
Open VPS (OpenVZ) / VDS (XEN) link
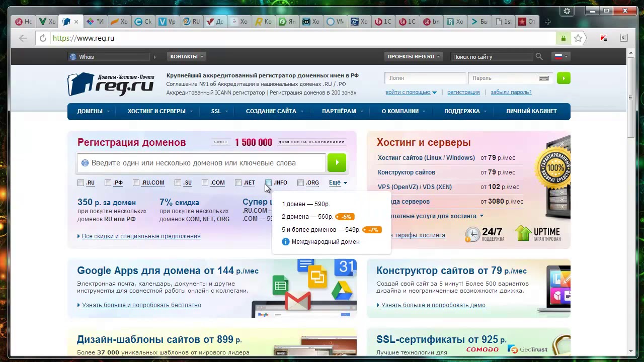pos(415,187)
